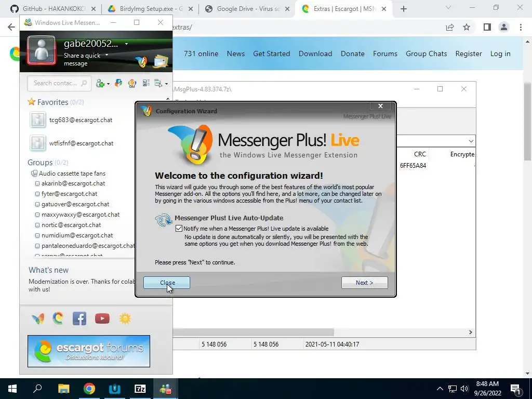Select numidium@escargot.chat in the group list
This screenshot has height=399, width=532.
(77, 235)
